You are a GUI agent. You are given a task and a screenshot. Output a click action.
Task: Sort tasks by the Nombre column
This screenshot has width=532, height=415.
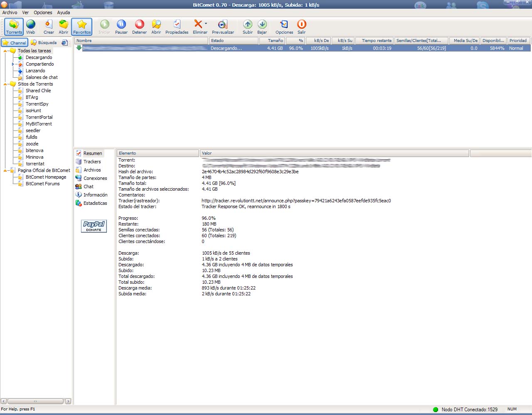[141, 41]
